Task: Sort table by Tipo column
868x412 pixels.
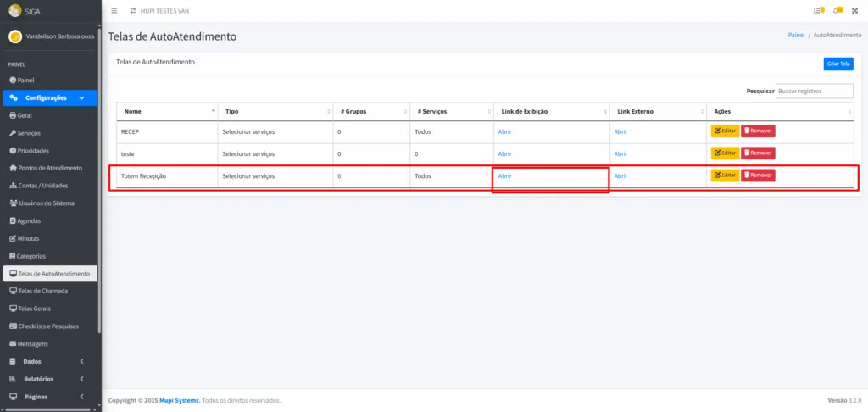Action: pyautogui.click(x=274, y=111)
